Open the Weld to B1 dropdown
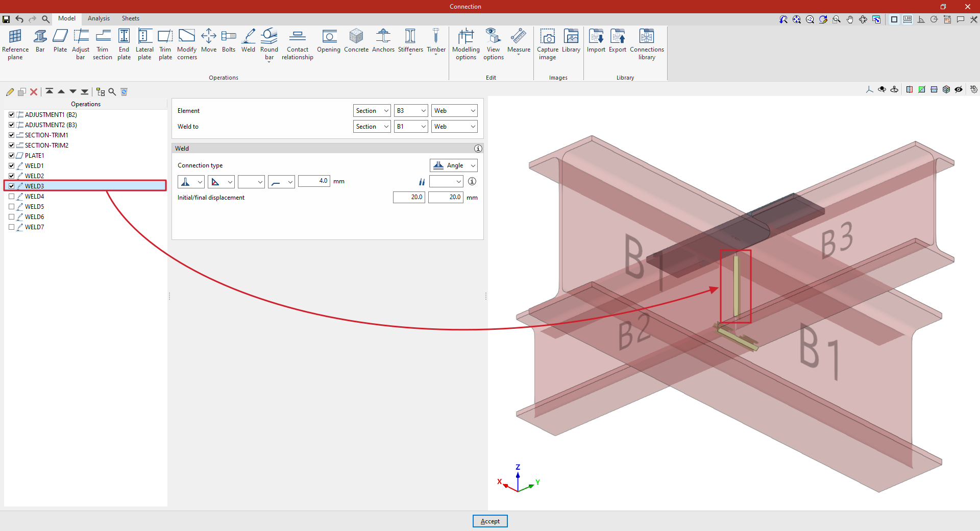Screen dimensions: 980x531 [x=411, y=127]
